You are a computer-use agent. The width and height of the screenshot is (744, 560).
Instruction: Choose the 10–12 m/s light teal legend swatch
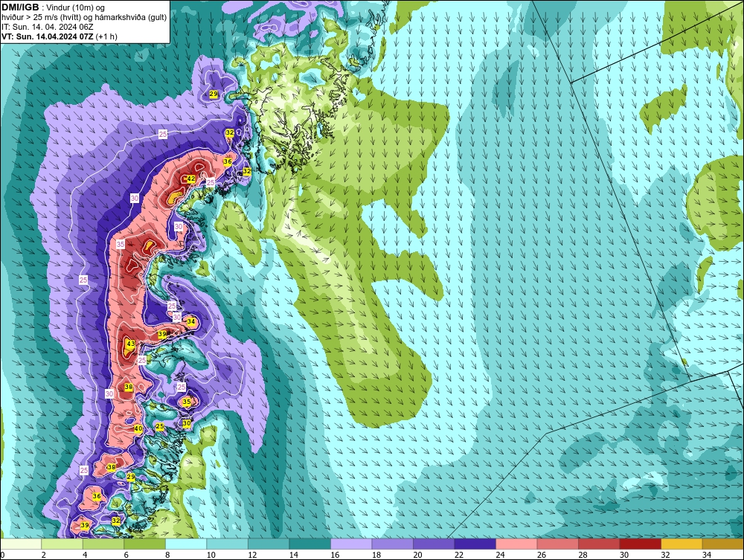point(227,544)
